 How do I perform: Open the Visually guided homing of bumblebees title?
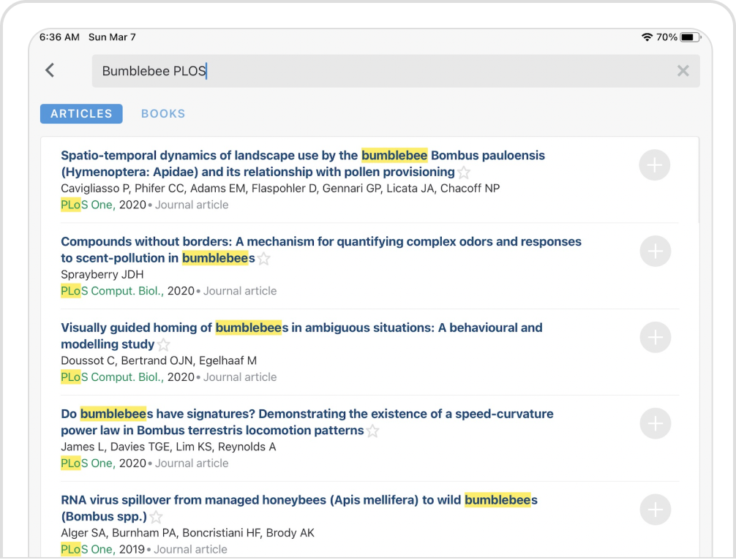coord(301,336)
